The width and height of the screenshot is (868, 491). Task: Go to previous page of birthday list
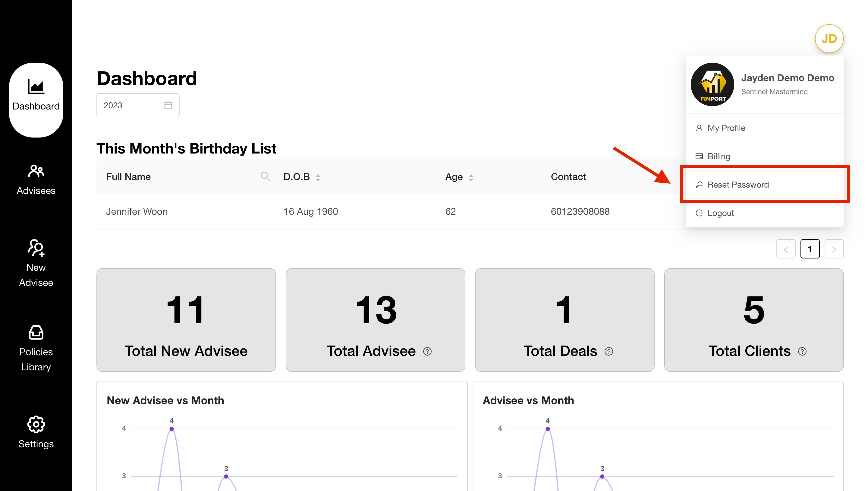point(786,249)
